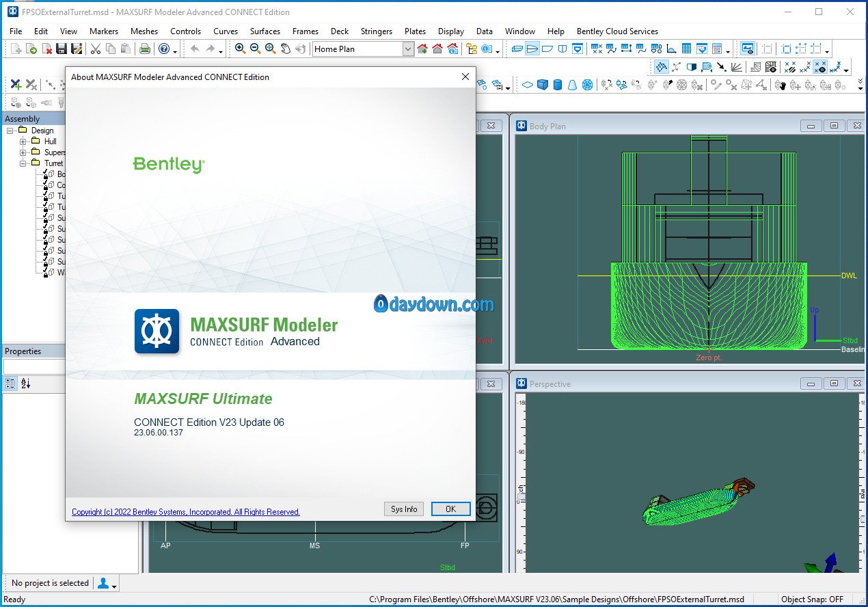868x607 pixels.
Task: Click the add cylinder shape icon
Action: [x=558, y=85]
